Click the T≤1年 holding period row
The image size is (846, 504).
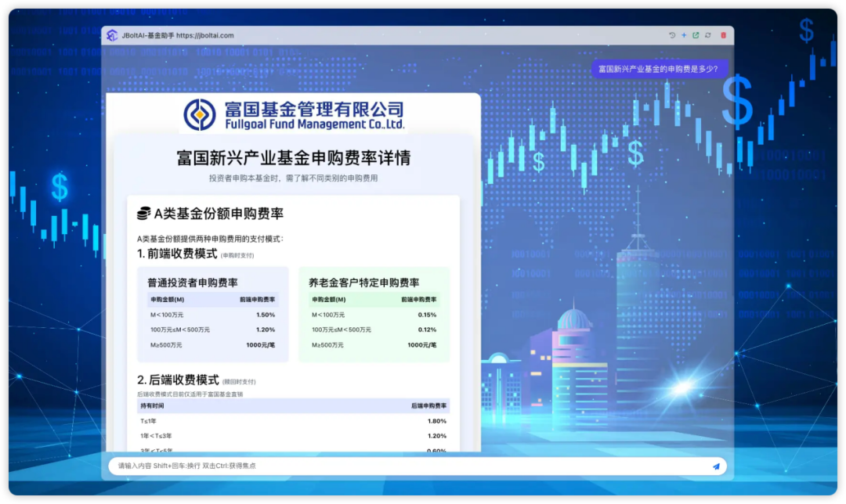(x=294, y=421)
